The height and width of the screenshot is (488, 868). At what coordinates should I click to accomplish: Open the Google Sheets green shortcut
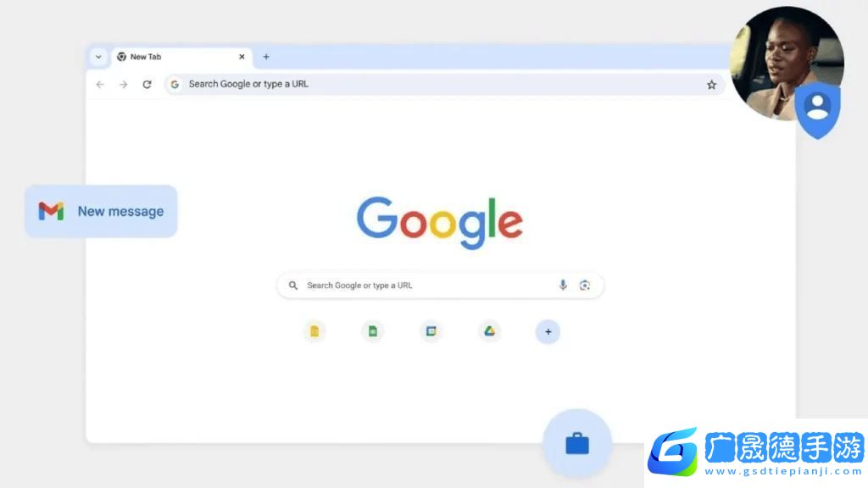pyautogui.click(x=373, y=331)
